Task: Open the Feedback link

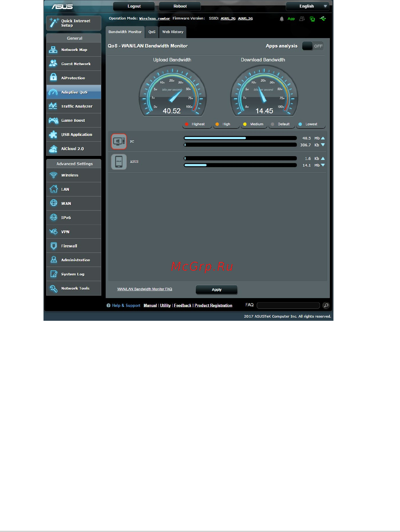Action: pyautogui.click(x=182, y=305)
